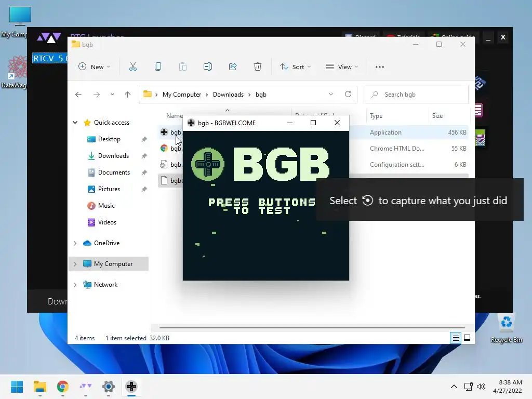Image resolution: width=532 pixels, height=399 pixels.
Task: Refresh the bgb folder view
Action: coord(348,95)
